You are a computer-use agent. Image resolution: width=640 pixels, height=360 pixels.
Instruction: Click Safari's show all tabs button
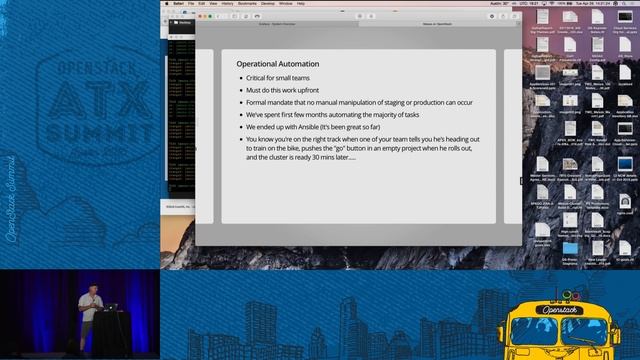(x=515, y=16)
